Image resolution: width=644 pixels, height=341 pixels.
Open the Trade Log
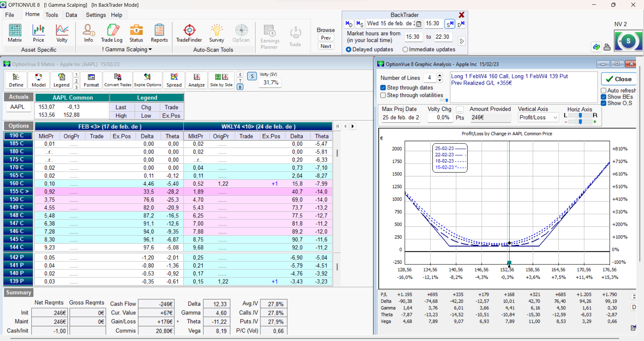[112, 33]
